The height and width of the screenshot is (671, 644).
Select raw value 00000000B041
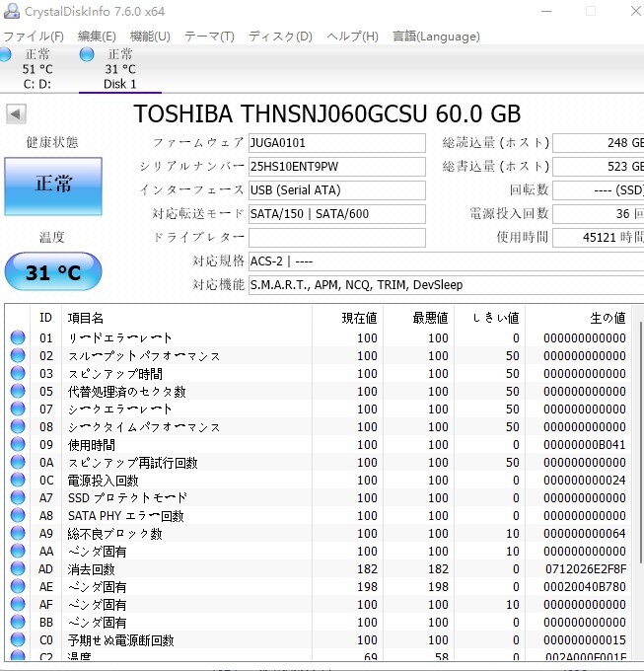(x=585, y=445)
